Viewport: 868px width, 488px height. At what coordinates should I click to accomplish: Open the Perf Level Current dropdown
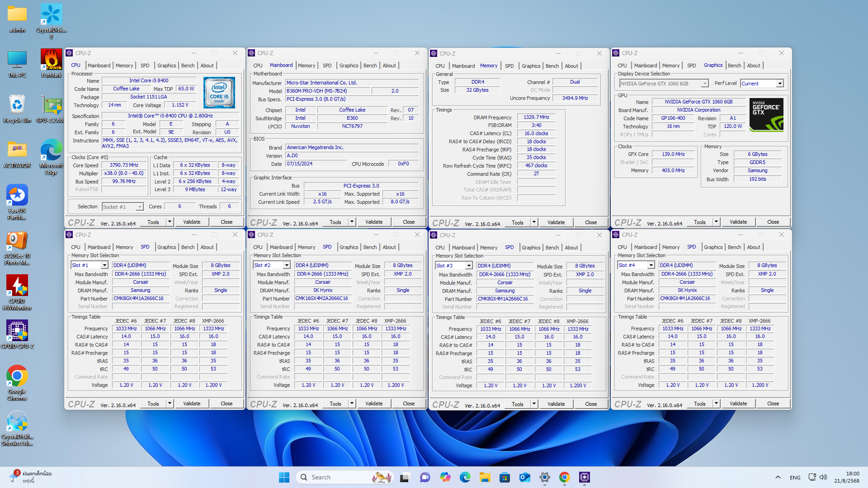click(x=780, y=84)
